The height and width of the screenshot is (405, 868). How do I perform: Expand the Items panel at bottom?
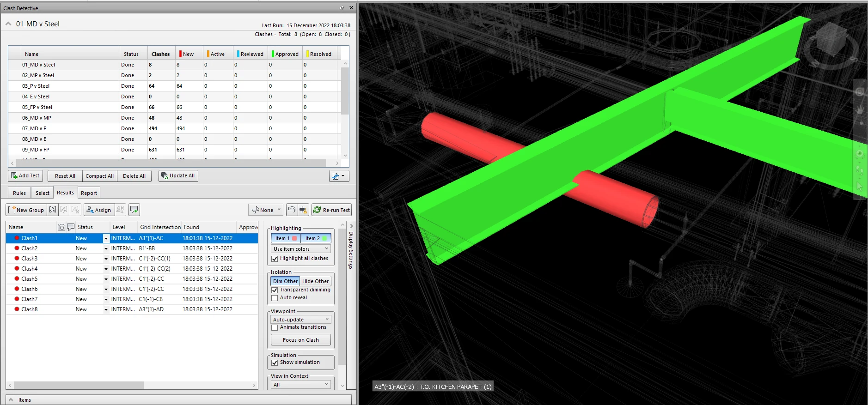(11, 400)
